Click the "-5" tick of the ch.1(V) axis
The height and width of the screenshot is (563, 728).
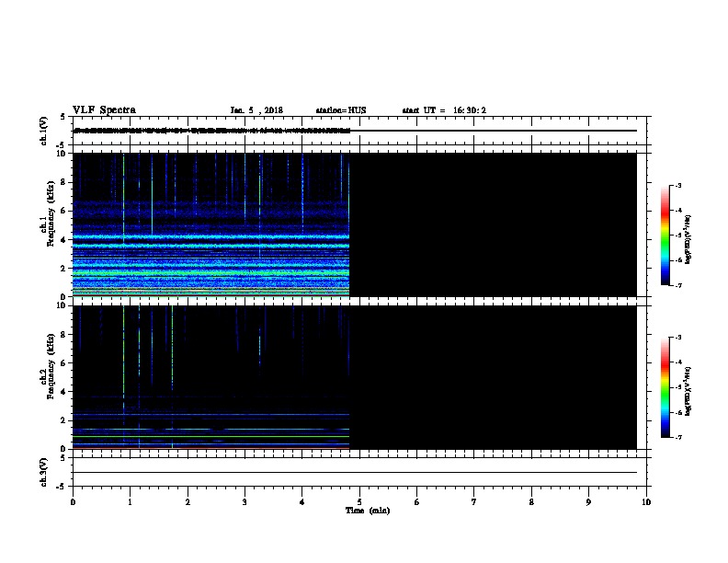[62, 145]
